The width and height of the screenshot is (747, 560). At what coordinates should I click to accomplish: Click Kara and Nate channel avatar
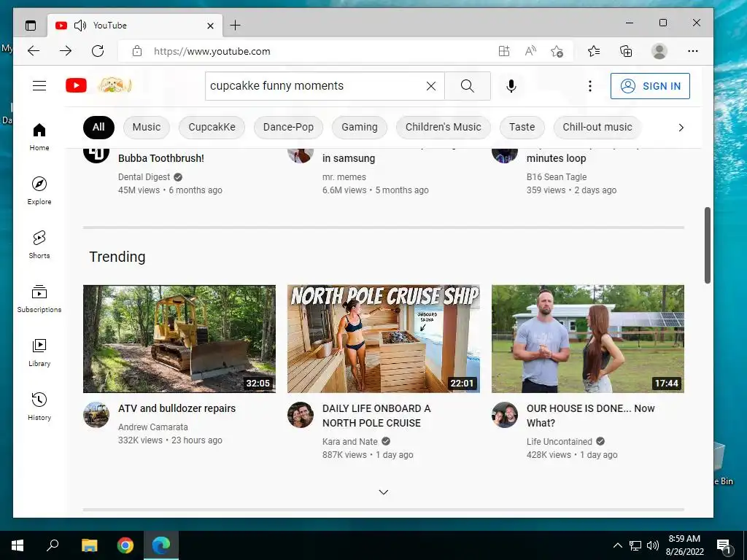tap(301, 415)
